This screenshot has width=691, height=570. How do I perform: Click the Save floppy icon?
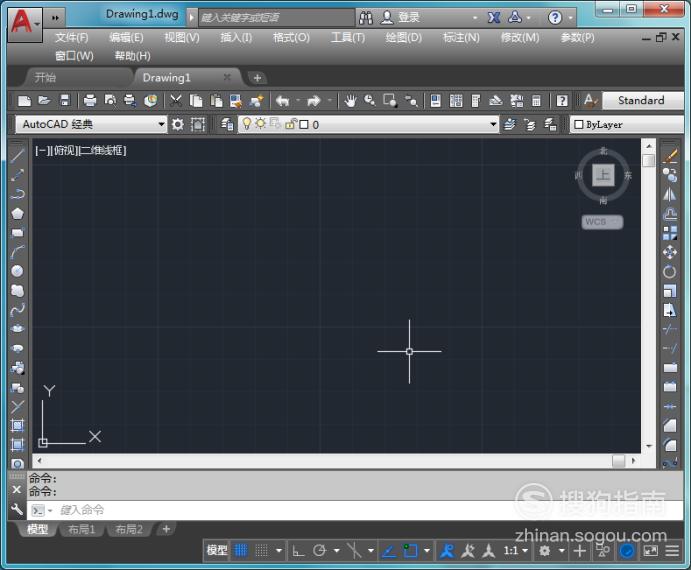pos(65,101)
